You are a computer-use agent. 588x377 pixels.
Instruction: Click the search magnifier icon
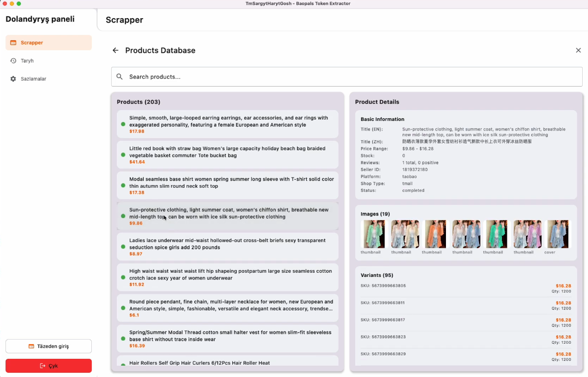tap(120, 76)
